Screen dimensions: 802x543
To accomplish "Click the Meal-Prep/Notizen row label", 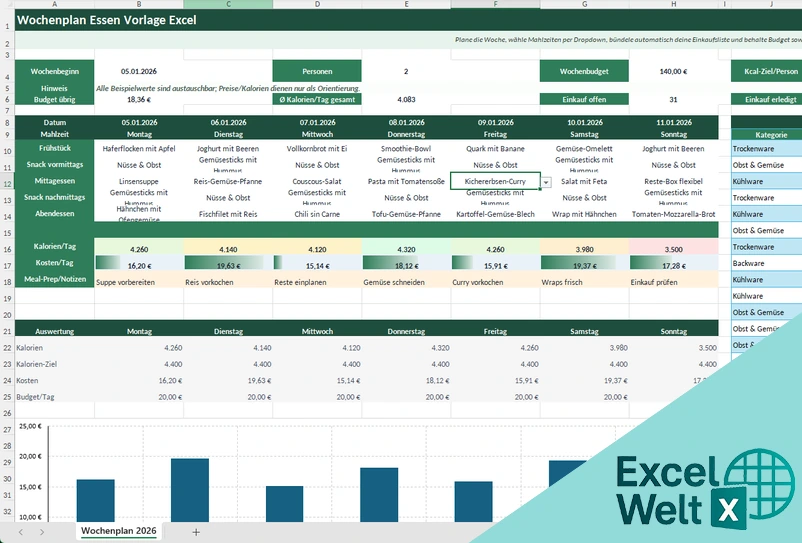I will 55,279.
